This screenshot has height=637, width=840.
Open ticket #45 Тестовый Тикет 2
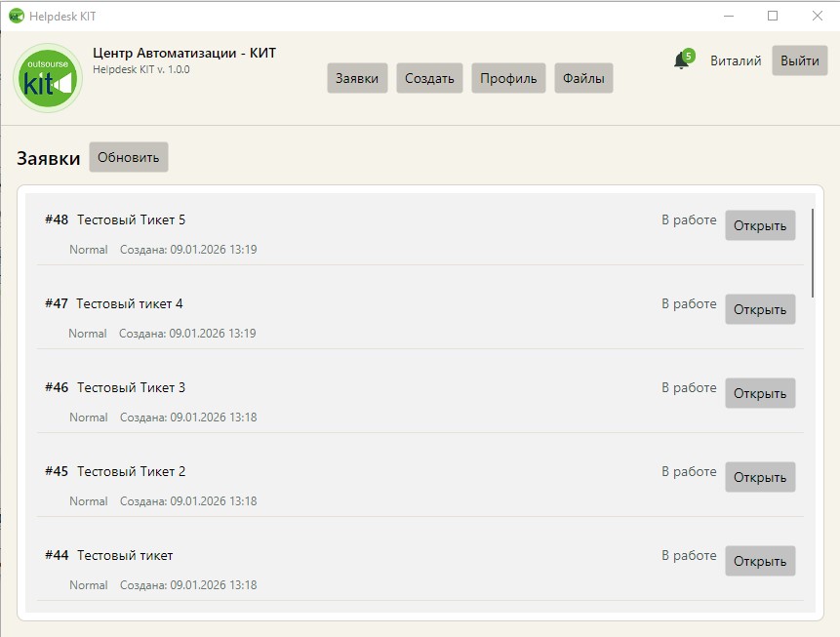760,477
